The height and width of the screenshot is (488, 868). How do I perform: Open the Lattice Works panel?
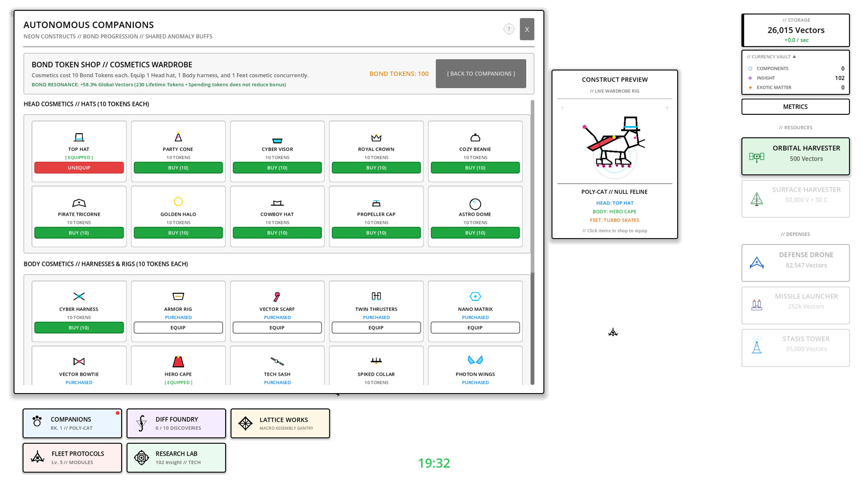click(280, 423)
